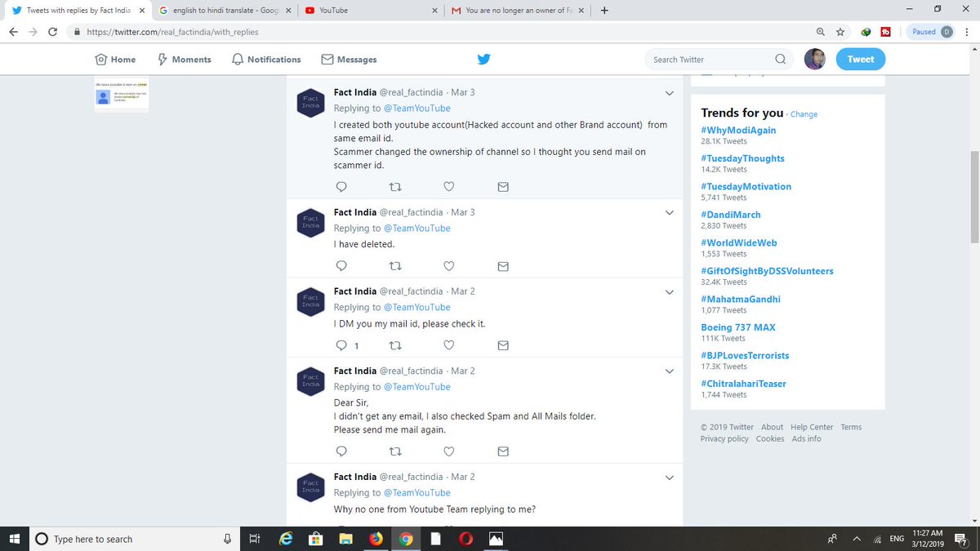Open the #DandiMarch trend
Screen dimensions: 980x551
point(730,215)
